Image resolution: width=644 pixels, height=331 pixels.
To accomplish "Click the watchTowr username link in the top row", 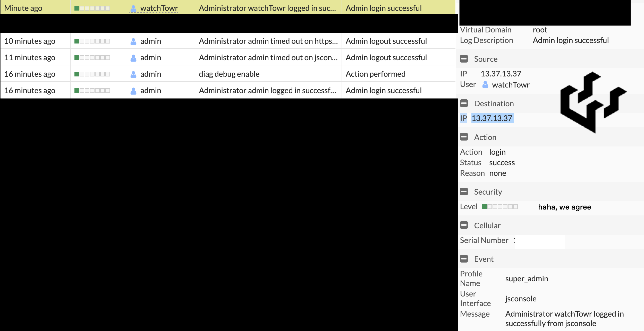I will coord(159,8).
